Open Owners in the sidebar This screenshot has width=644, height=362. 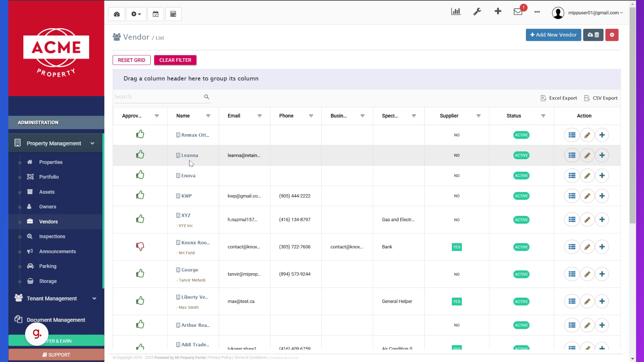[48, 207]
